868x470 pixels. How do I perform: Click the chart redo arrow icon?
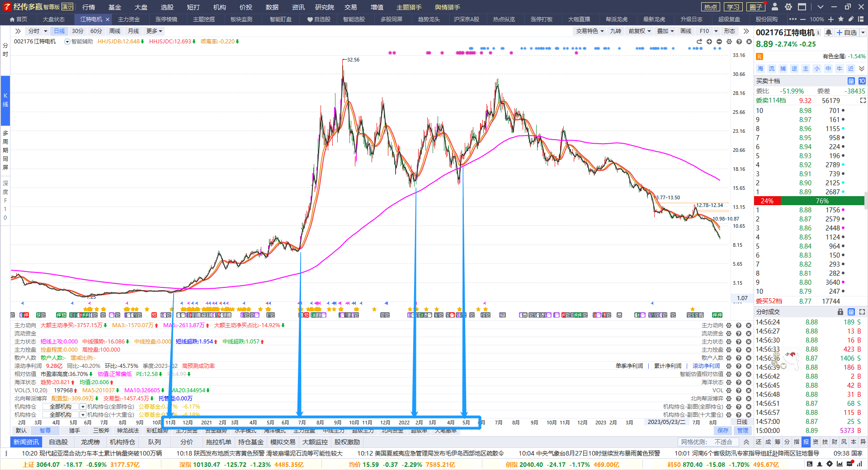pyautogui.click(x=699, y=42)
